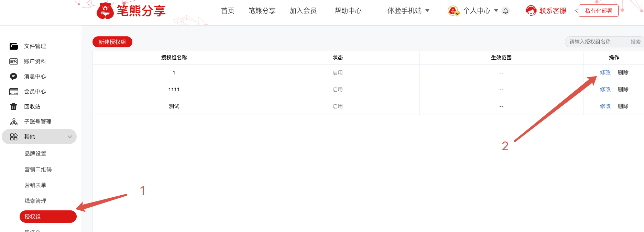Image resolution: width=644 pixels, height=232 pixels.
Task: Click 修改 for the 测试 group
Action: (x=605, y=106)
